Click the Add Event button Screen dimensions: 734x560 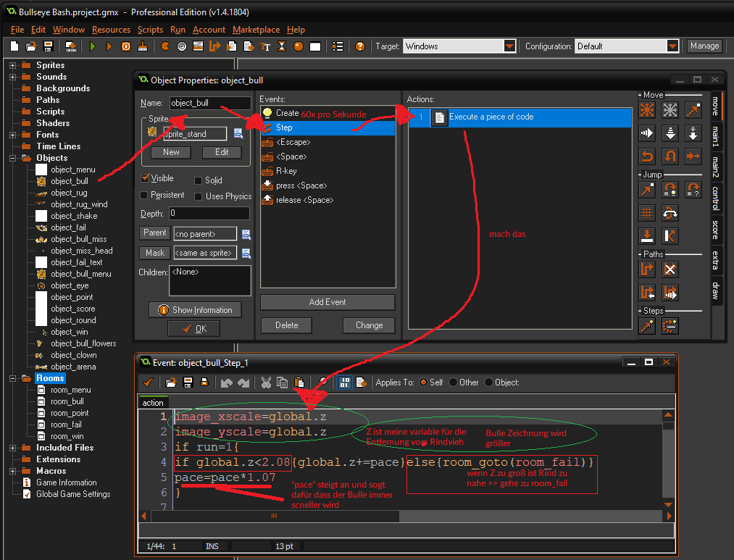[x=328, y=302]
